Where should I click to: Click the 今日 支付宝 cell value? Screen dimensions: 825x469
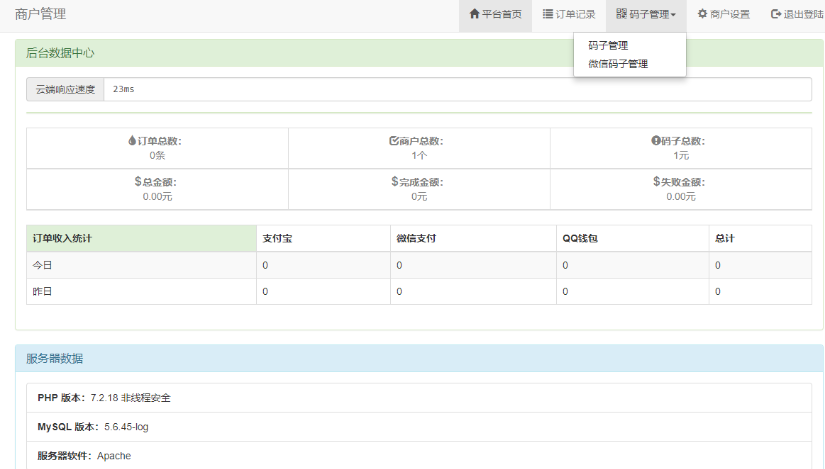point(265,265)
